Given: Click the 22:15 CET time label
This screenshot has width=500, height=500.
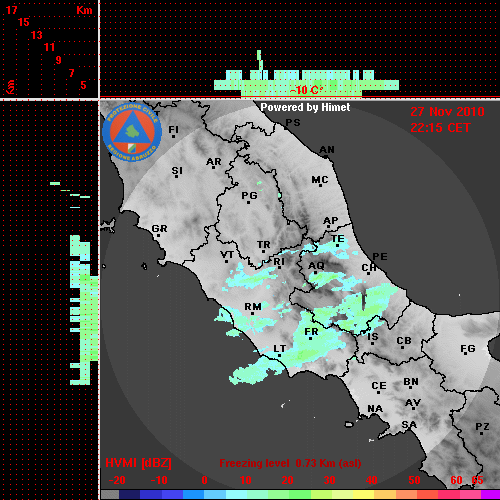Looking at the screenshot, I should [440, 128].
